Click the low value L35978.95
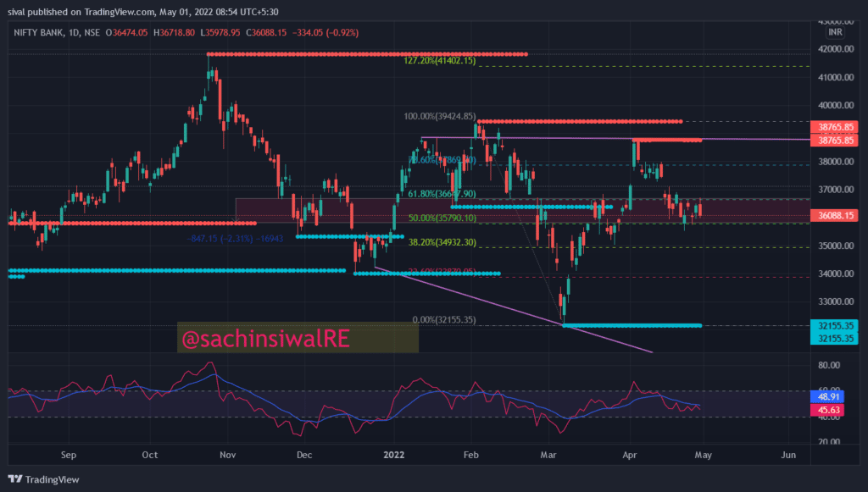This screenshot has height=492, width=868. click(x=220, y=33)
